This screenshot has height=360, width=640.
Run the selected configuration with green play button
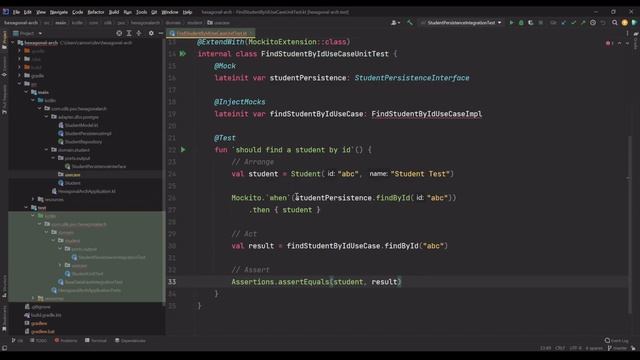tap(511, 23)
